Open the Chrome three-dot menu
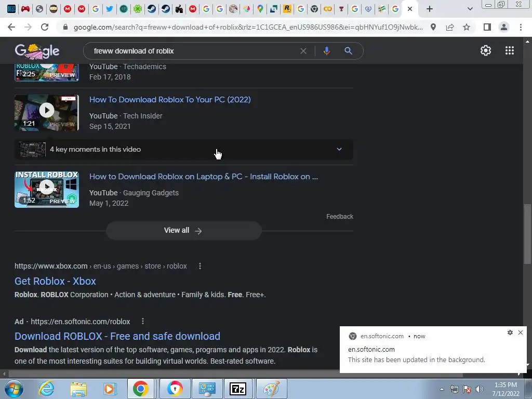Viewport: 532px width, 399px height. (521, 27)
